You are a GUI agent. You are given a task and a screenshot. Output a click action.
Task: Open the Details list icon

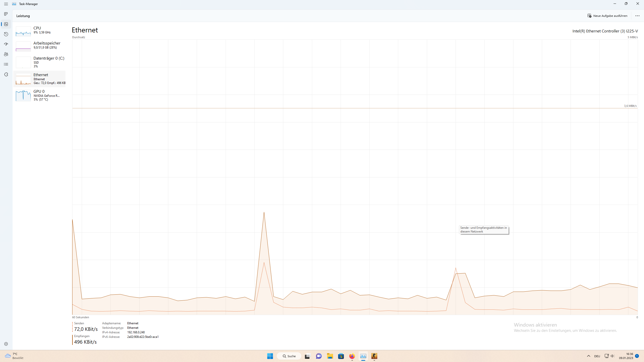pyautogui.click(x=6, y=64)
